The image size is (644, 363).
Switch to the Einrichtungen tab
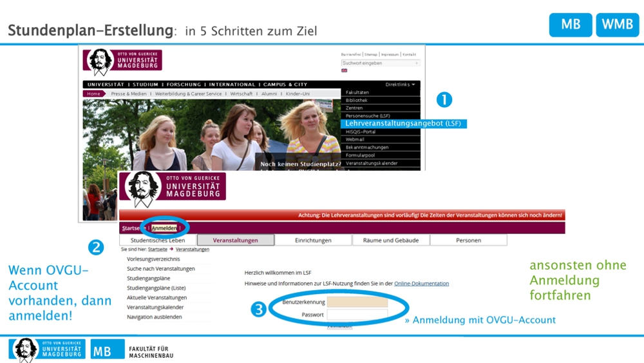(x=313, y=240)
